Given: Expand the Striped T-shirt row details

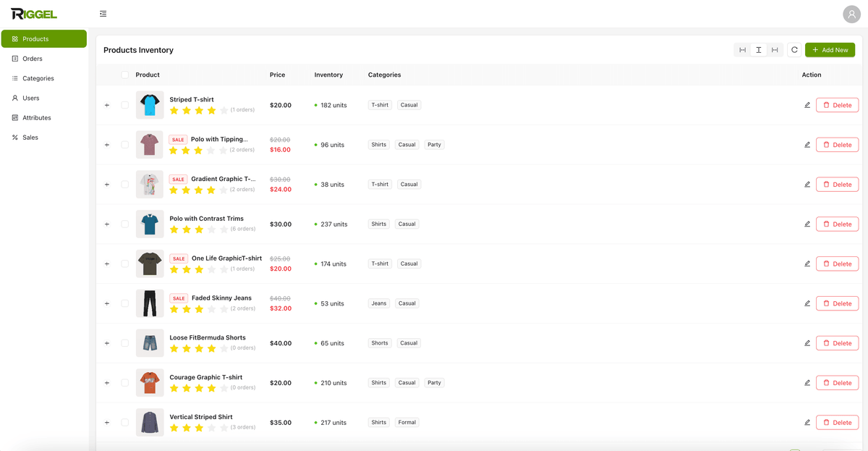Looking at the screenshot, I should pos(106,105).
